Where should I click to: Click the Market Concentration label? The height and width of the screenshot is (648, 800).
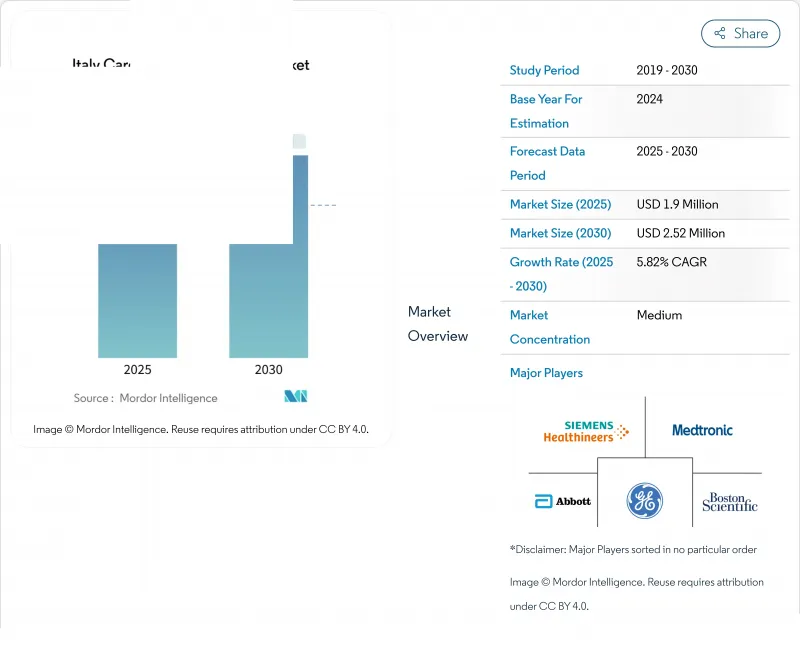click(549, 327)
